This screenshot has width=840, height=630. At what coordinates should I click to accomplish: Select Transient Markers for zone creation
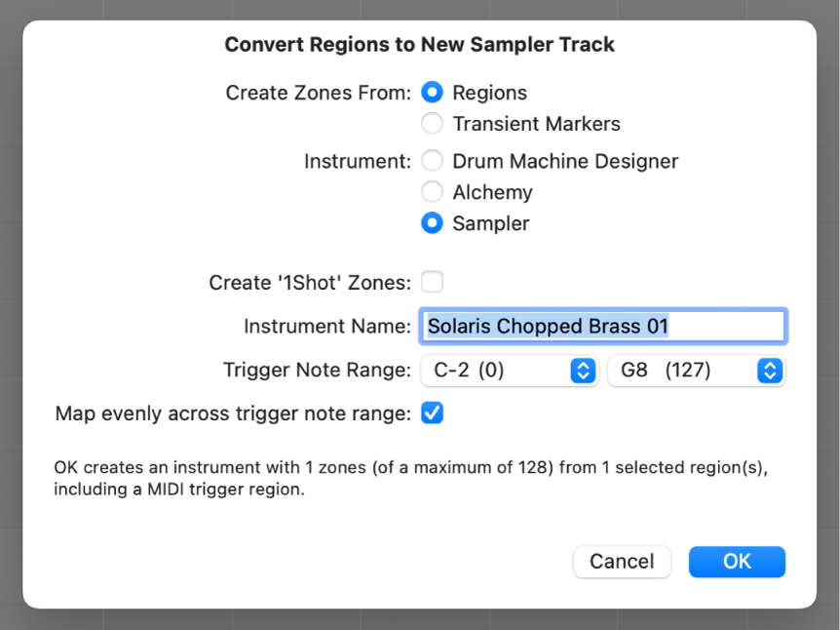[432, 124]
